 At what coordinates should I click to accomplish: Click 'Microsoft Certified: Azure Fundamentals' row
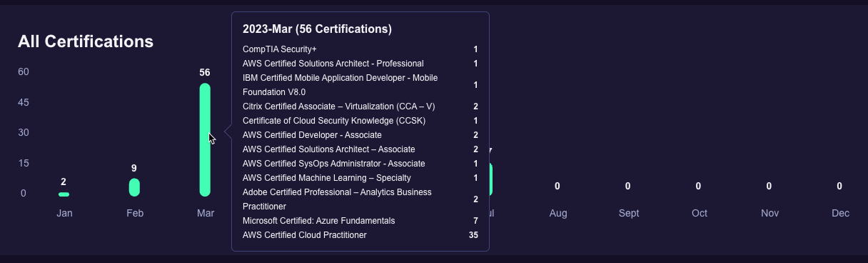(x=360, y=221)
